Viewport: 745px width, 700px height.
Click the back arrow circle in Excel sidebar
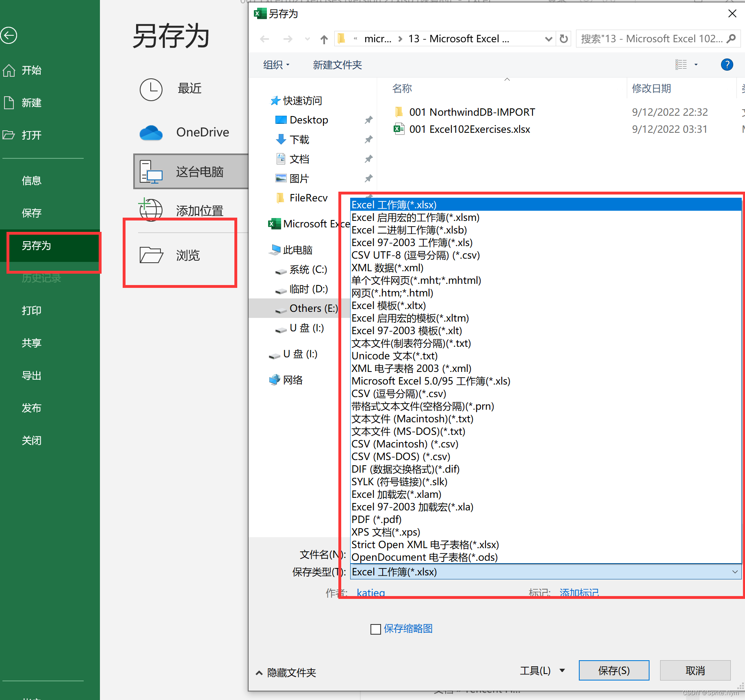tap(9, 35)
